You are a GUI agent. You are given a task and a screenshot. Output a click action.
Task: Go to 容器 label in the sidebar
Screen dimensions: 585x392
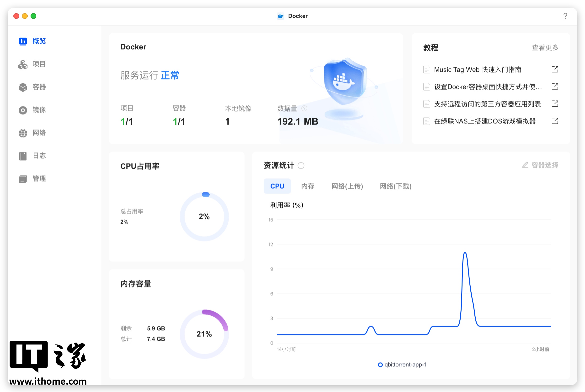point(39,87)
